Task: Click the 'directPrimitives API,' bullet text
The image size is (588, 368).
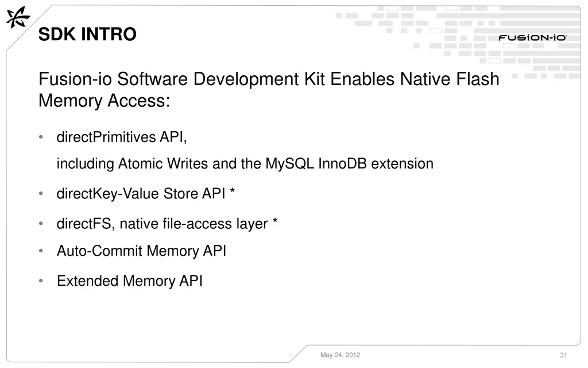Action: [122, 137]
